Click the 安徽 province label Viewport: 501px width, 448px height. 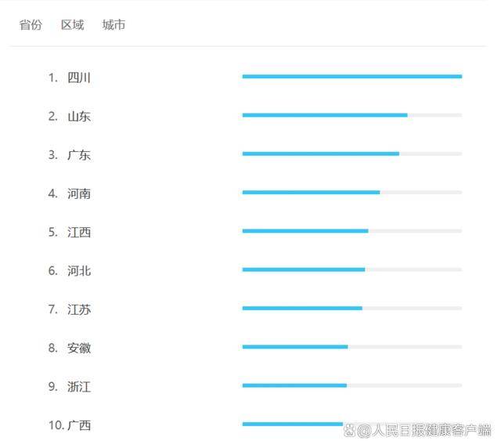point(79,348)
